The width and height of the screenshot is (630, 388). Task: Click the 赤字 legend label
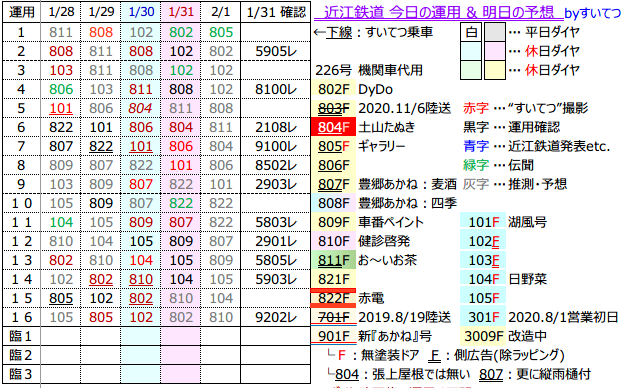(476, 108)
